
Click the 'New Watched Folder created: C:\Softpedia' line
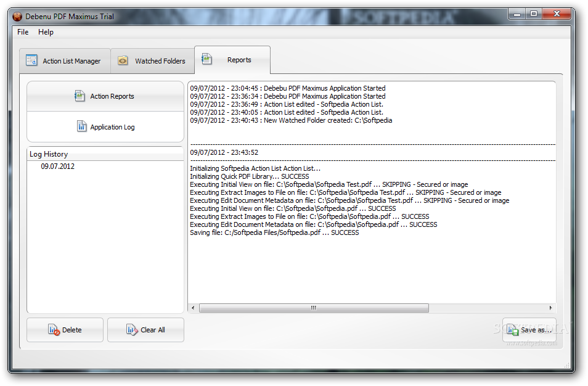291,120
